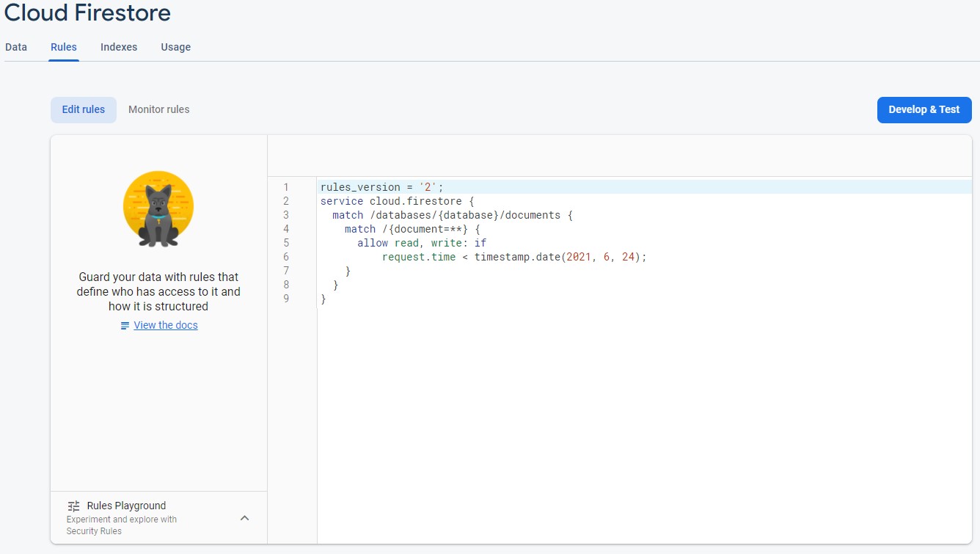Select the Rules tab

[x=64, y=47]
